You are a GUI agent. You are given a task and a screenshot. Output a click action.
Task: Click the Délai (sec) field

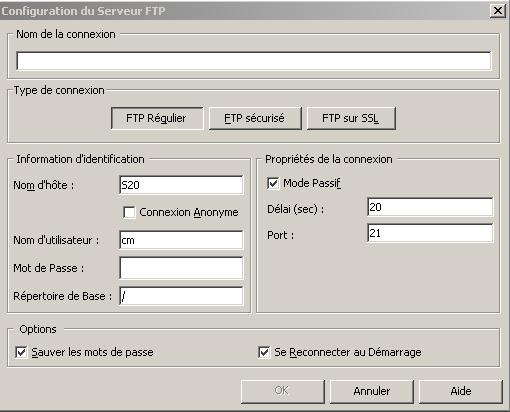[430, 207]
